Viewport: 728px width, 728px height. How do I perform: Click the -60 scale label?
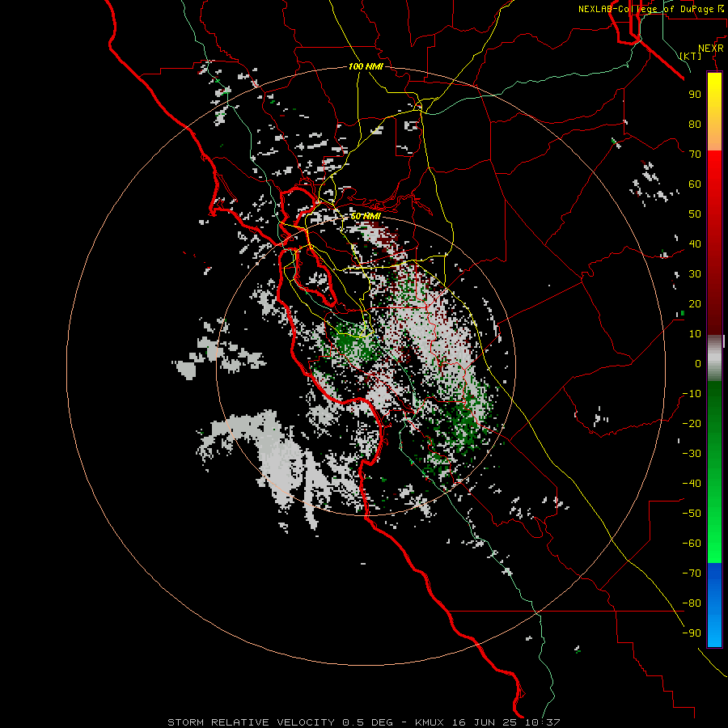click(x=692, y=544)
